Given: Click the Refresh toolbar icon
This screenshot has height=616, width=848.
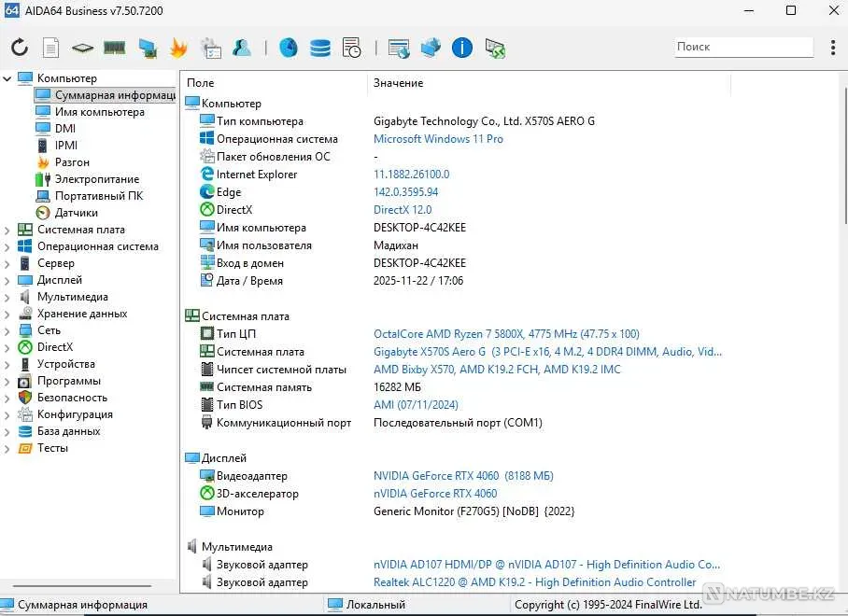Looking at the screenshot, I should click(20, 48).
